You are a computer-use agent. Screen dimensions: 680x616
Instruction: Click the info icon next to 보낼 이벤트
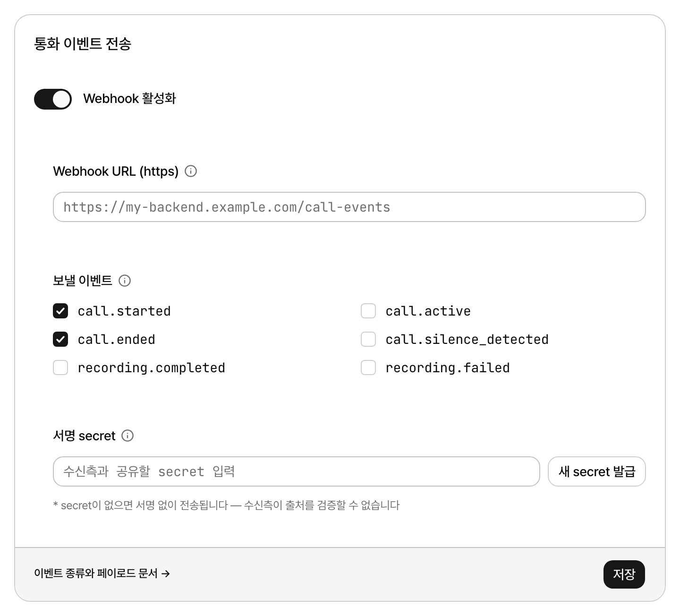click(x=125, y=281)
